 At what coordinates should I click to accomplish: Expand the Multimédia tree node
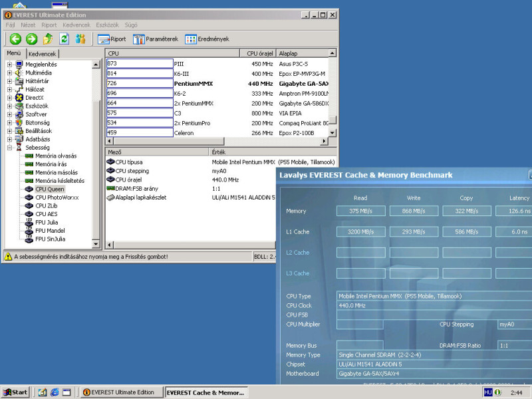[x=9, y=72]
